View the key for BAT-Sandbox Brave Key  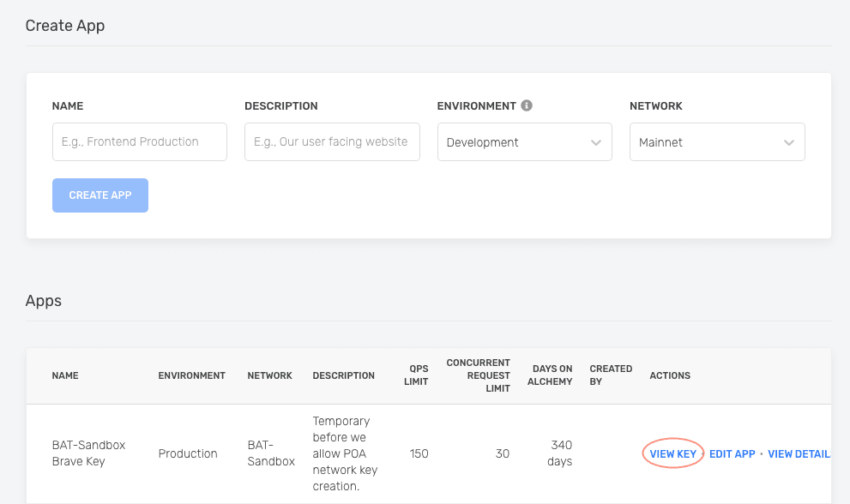click(x=672, y=453)
